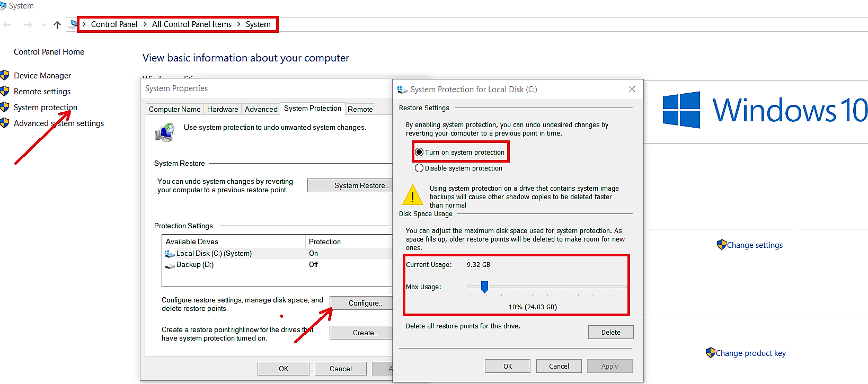Click the yellow warning triangle icon
Screen dimensions: 868x384
pos(412,195)
